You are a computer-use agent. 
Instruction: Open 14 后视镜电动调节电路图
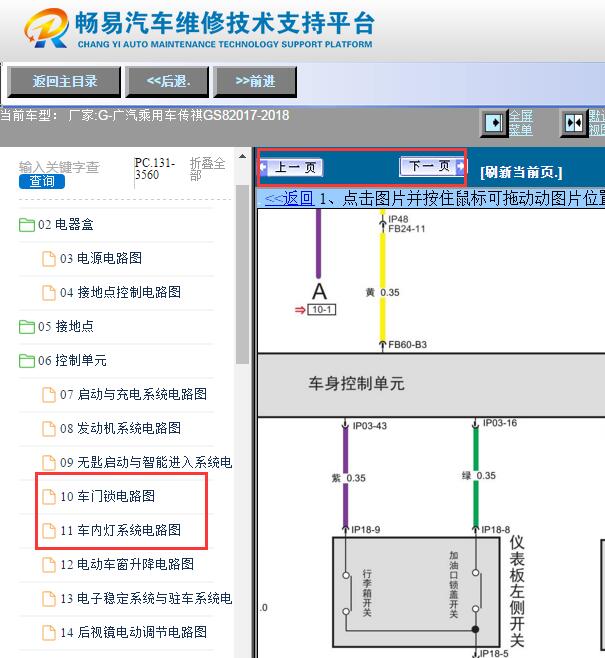[133, 632]
